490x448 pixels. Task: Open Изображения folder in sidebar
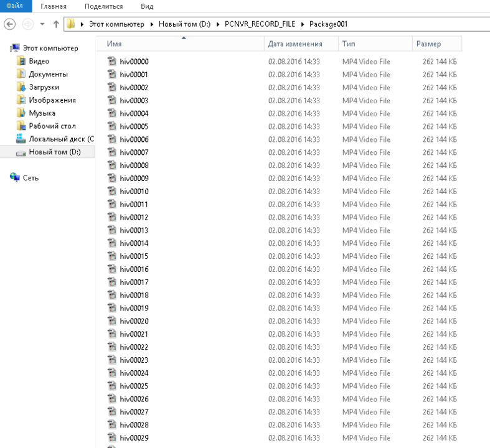(52, 100)
